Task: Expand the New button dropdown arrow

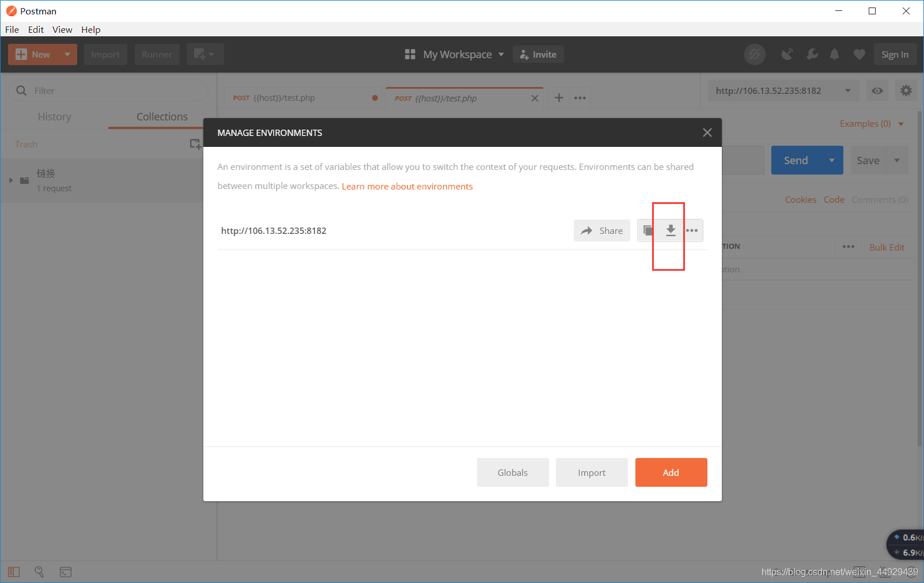Action: coord(67,54)
